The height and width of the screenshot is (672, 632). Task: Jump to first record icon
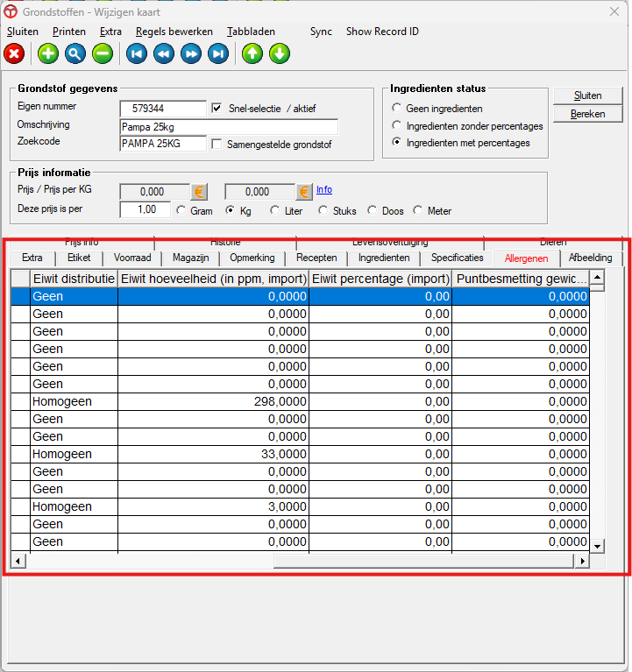[137, 54]
